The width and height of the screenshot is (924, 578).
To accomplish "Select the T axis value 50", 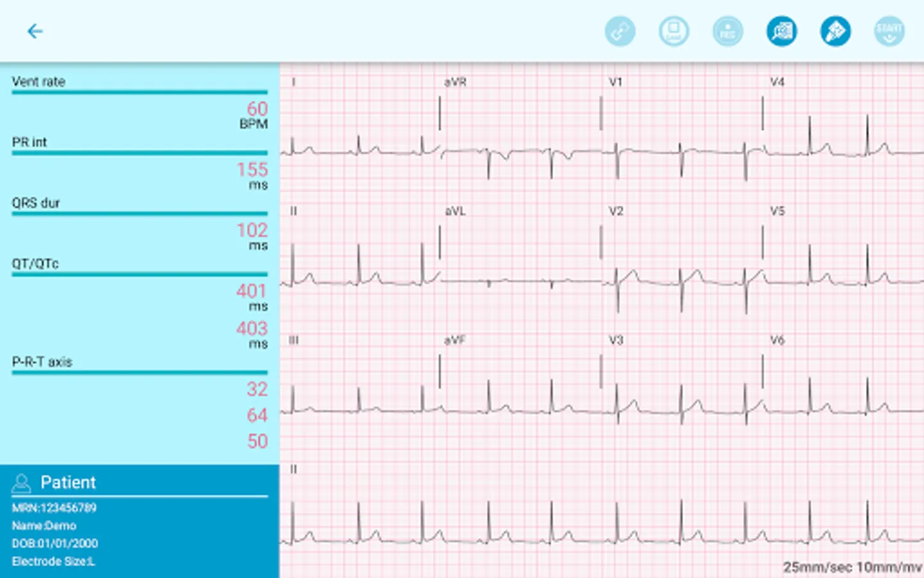I will coord(257,441).
